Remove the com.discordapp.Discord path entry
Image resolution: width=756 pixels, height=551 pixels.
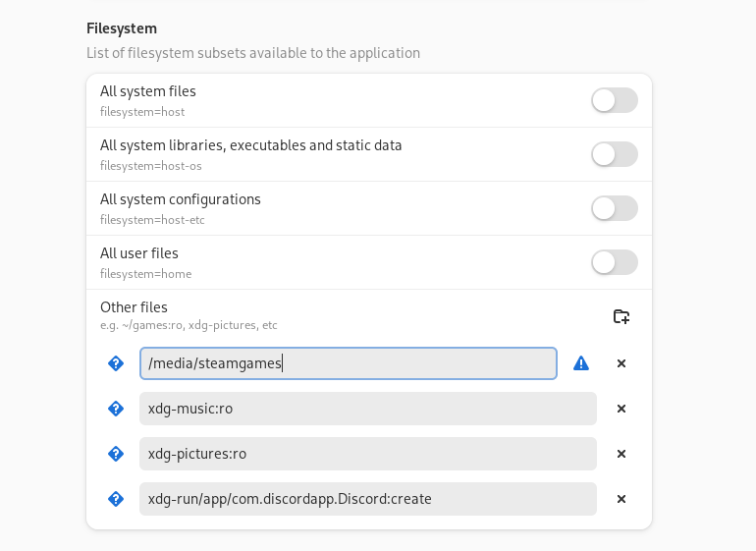point(621,499)
